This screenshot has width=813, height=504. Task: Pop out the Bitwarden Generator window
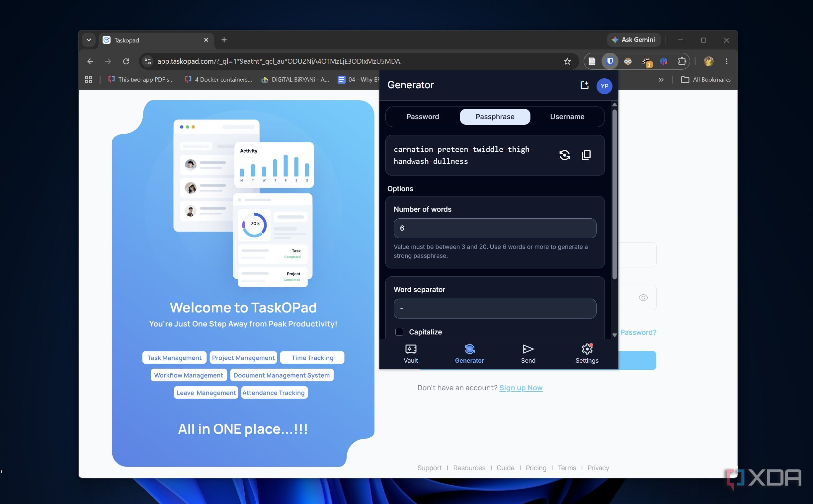pos(584,85)
